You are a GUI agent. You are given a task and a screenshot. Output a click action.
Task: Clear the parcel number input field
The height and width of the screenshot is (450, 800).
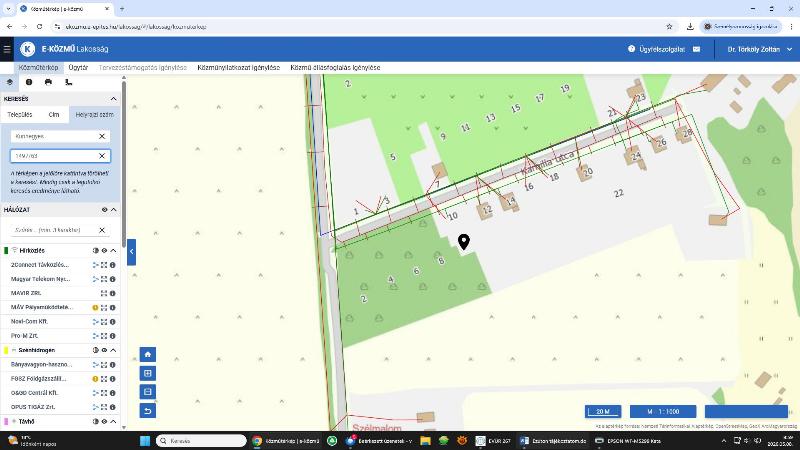pos(102,156)
